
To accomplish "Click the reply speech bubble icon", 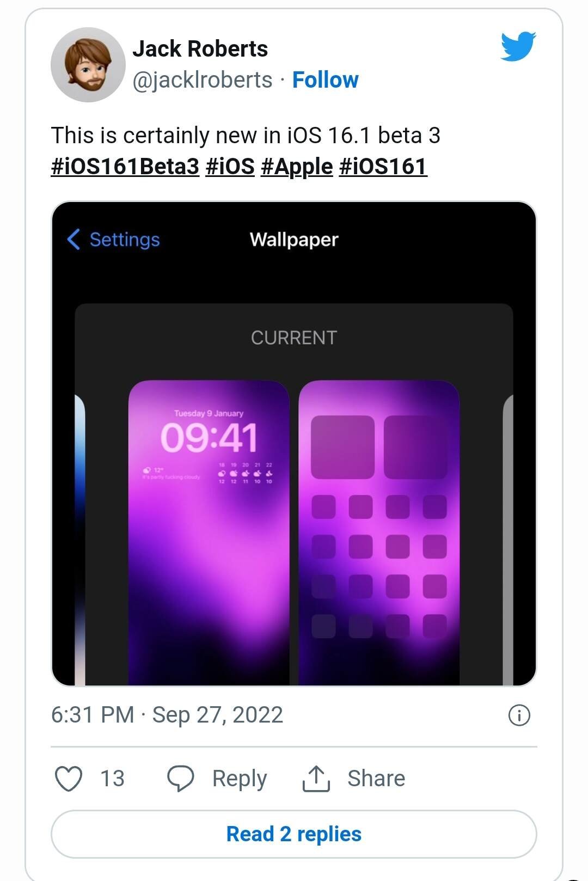I will click(180, 779).
